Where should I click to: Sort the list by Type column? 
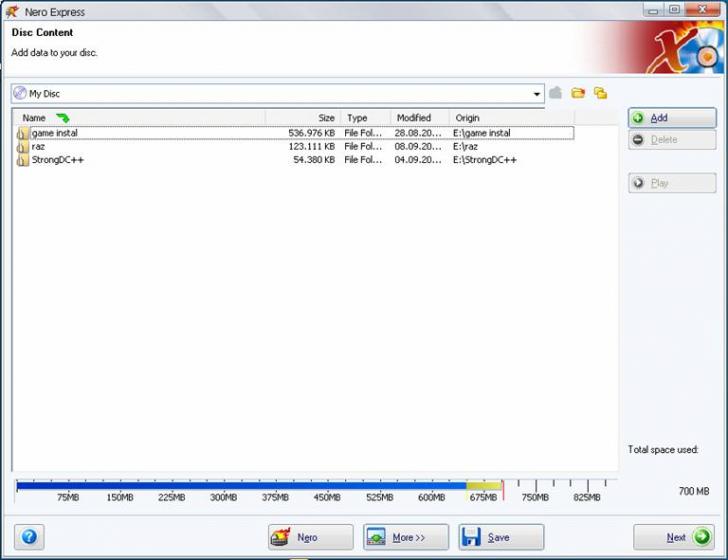365,118
